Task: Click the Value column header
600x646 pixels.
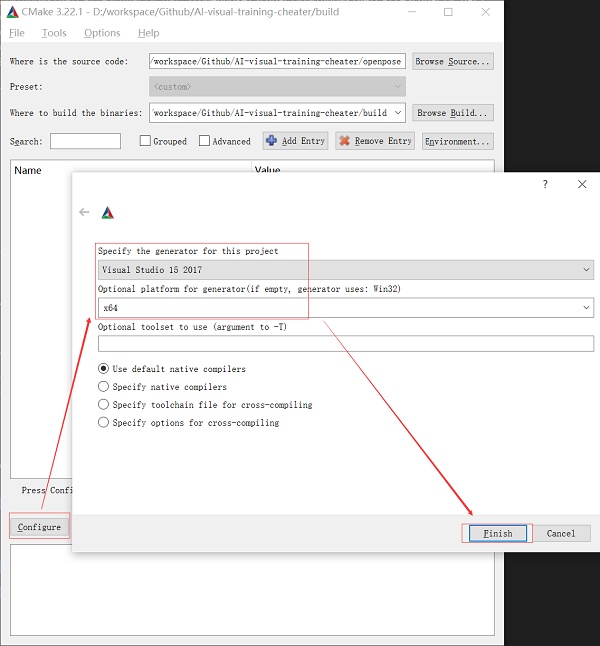Action: point(267,169)
